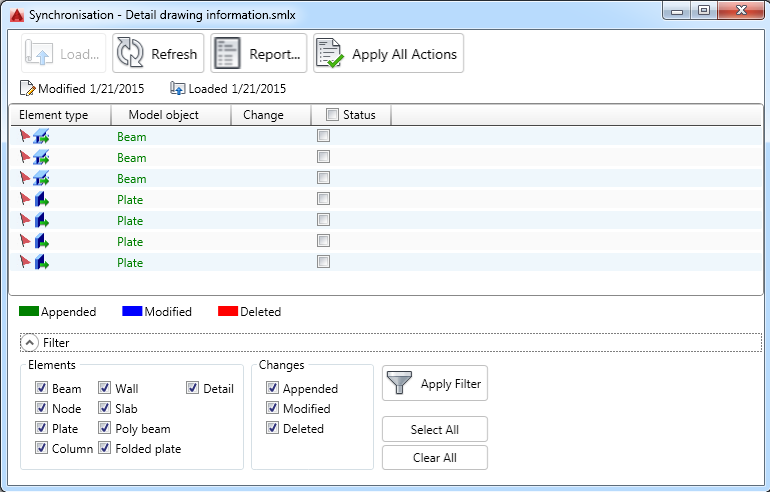770x492 pixels.
Task: Click the green Appended legend swatch
Action: tap(28, 311)
